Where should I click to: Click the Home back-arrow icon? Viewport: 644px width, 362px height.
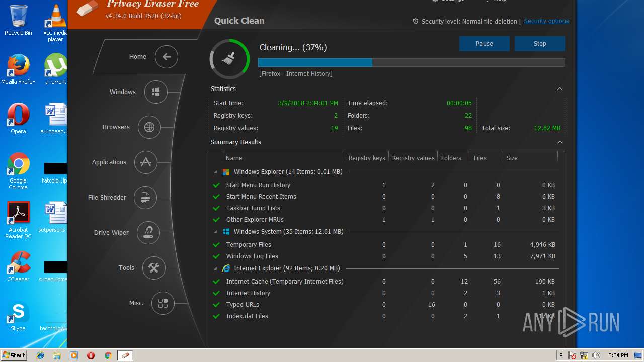point(167,57)
